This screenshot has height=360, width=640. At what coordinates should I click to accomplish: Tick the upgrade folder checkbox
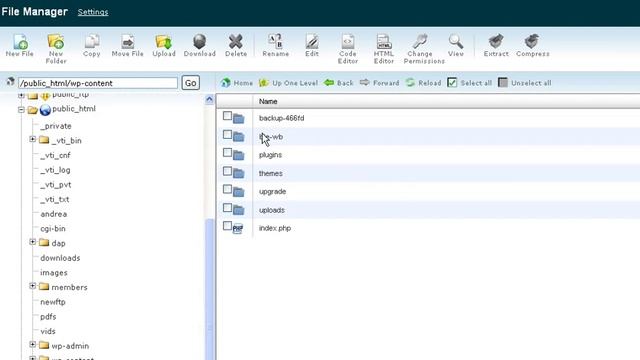(227, 189)
